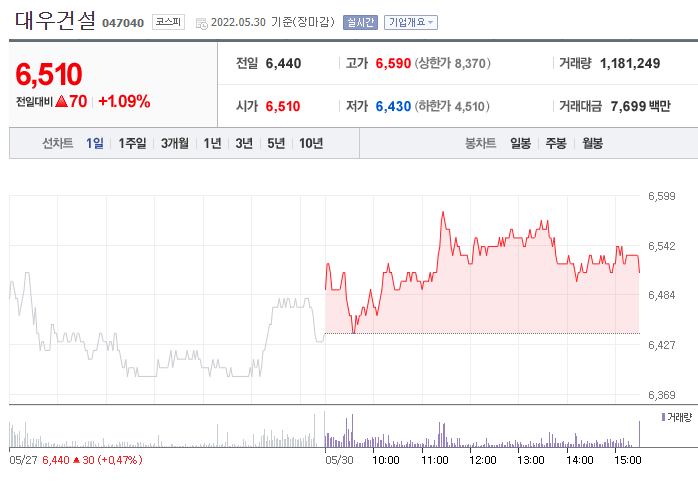
Task: Click the 실시간 real-time button
Action: point(360,22)
